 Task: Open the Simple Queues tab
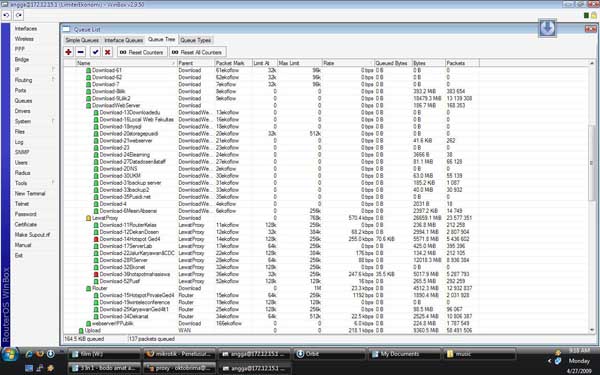[82, 40]
